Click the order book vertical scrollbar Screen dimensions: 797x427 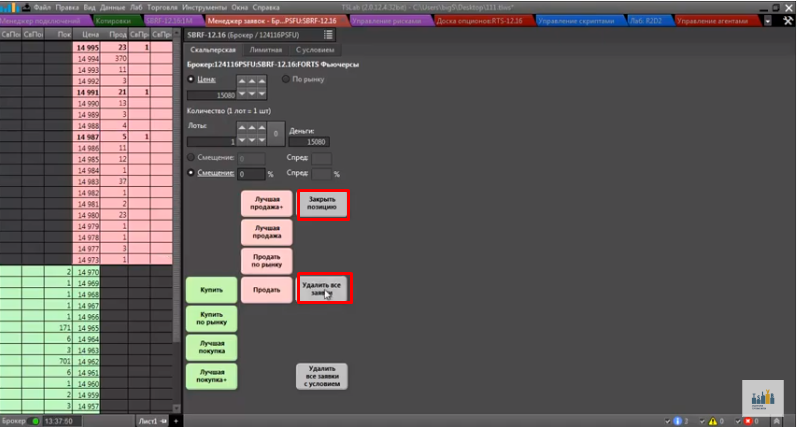pos(176,219)
